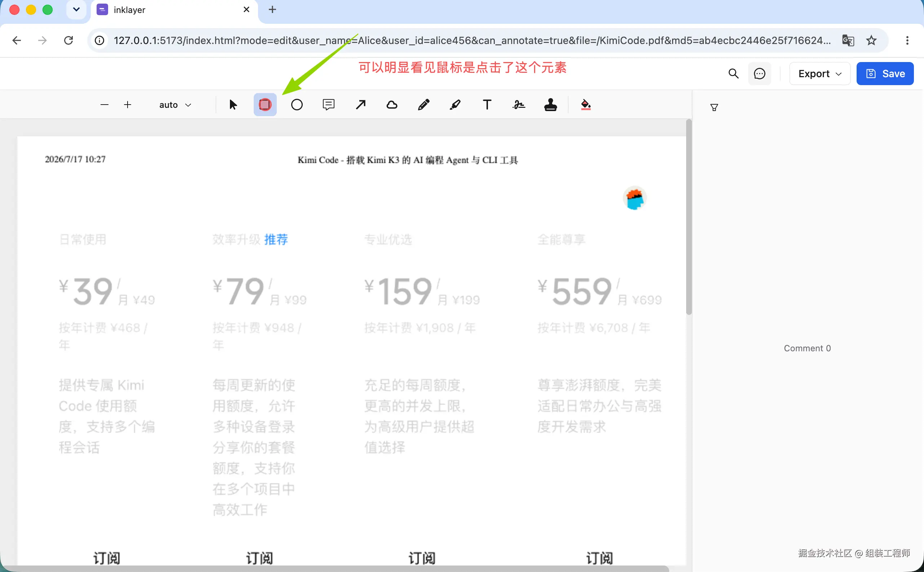This screenshot has width=924, height=572.
Task: Select the arrow drawing tool
Action: (360, 105)
